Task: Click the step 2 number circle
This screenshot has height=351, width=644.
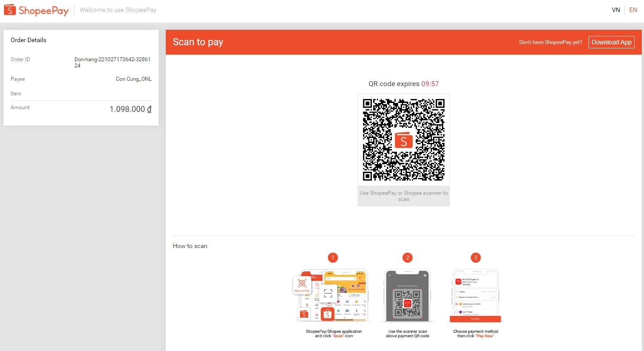Action: click(407, 257)
